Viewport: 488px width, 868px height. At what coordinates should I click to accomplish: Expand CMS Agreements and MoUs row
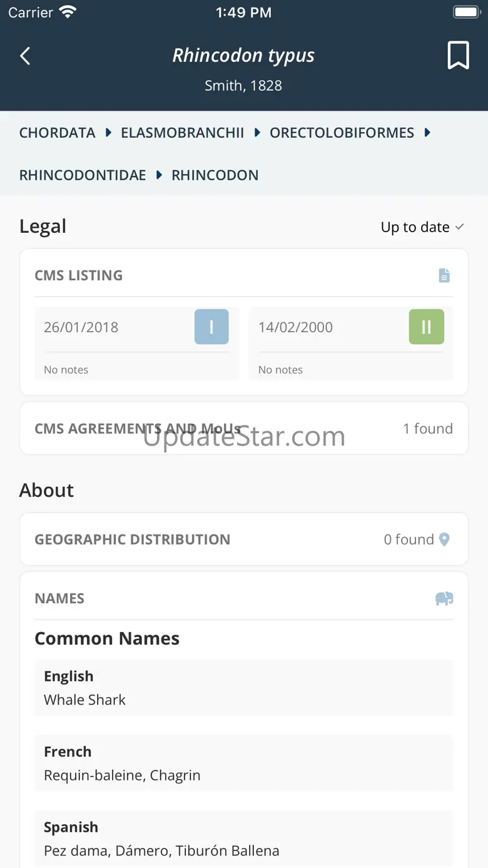click(x=244, y=429)
